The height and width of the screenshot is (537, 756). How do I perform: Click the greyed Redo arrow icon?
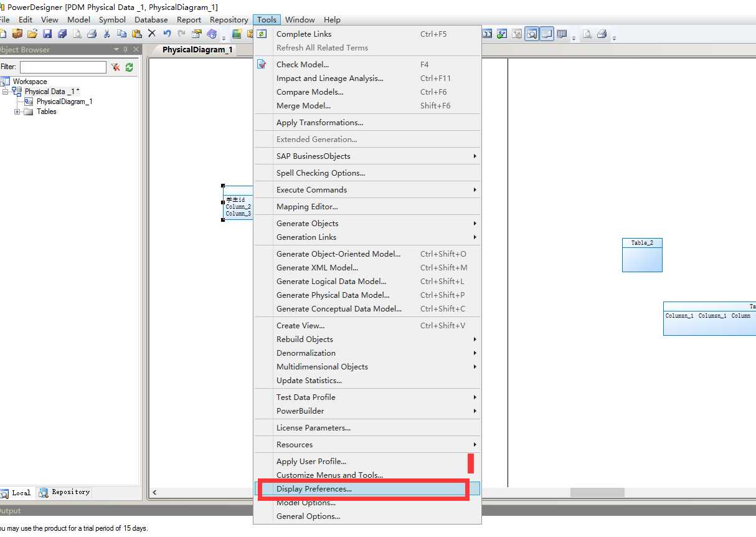(x=181, y=34)
